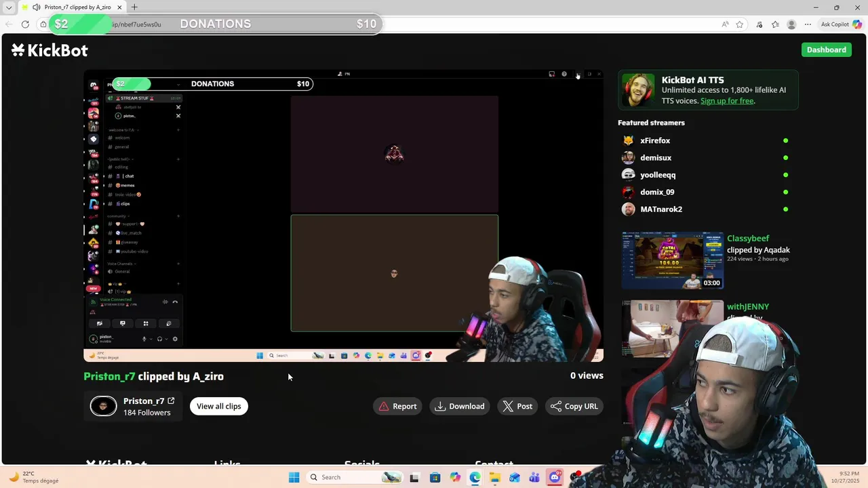Image resolution: width=868 pixels, height=488 pixels.
Task: Launch Microsoft Store from taskbar
Action: 435,477
